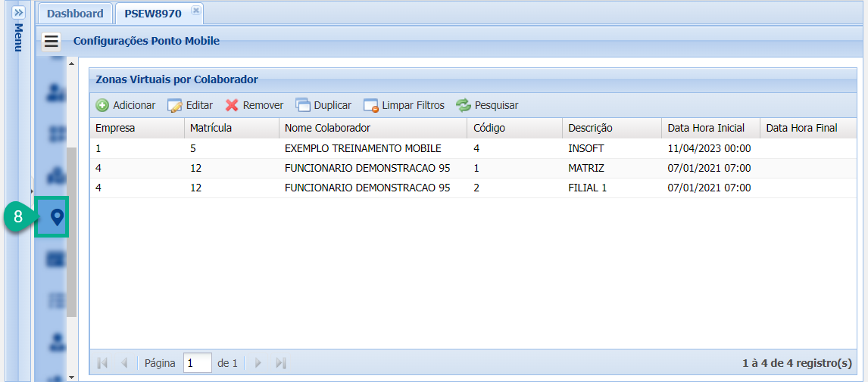Sort by the Código column header

click(x=515, y=129)
